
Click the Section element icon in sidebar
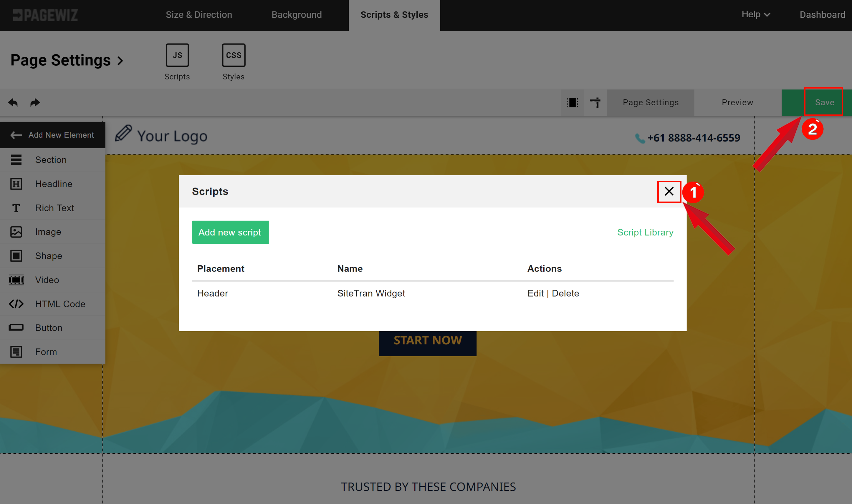[x=16, y=159]
